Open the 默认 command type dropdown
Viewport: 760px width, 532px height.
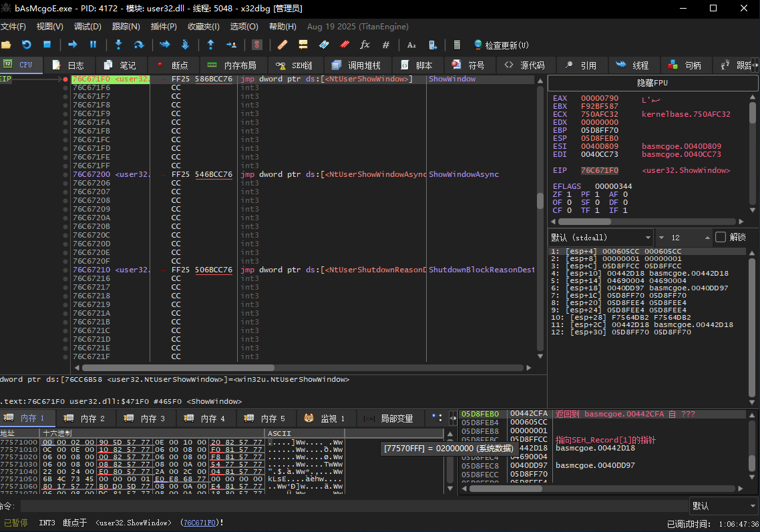coord(724,507)
